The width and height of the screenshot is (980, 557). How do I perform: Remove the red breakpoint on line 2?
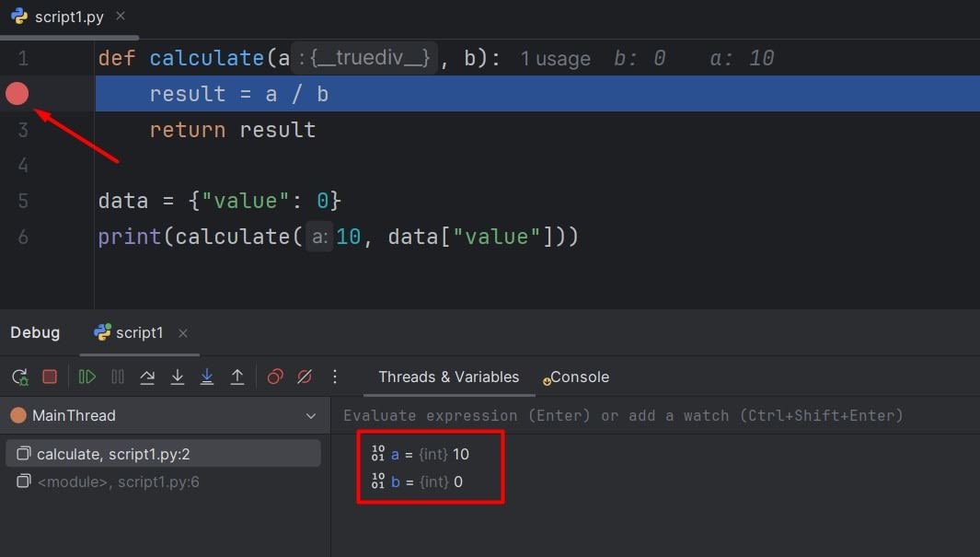[17, 94]
